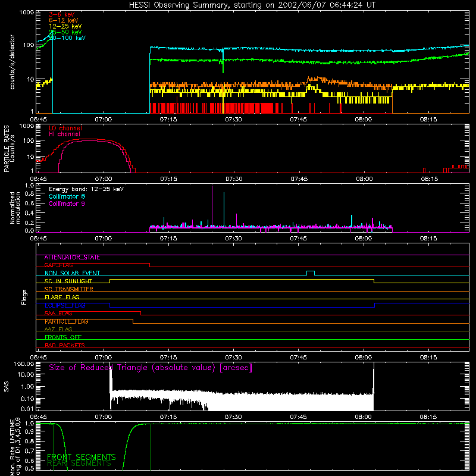This screenshot has height=476, width=476.
Task: Select the 25-50 keV legend label
Action: click(65, 32)
